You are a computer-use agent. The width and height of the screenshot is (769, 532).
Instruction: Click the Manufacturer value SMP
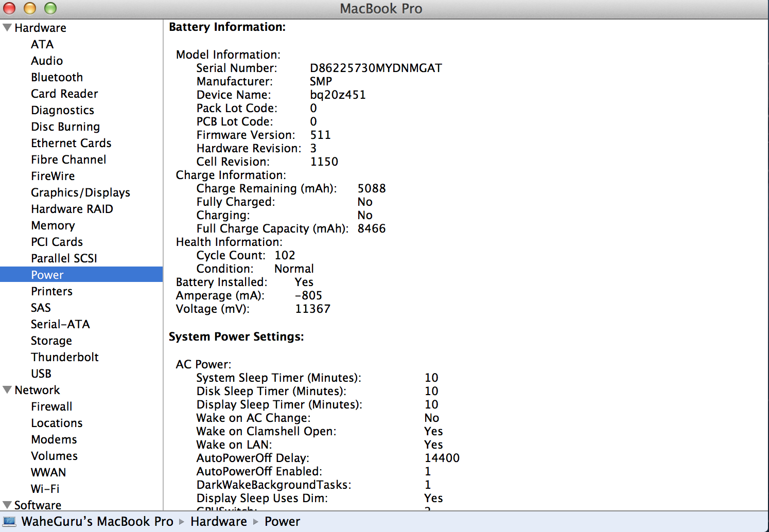[x=321, y=81]
